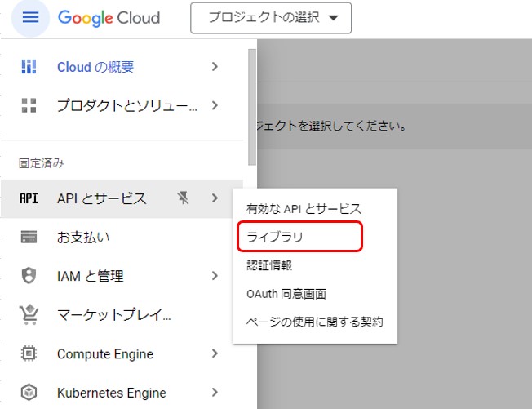Select ページの使用に関する契約 submenu entry

point(315,322)
